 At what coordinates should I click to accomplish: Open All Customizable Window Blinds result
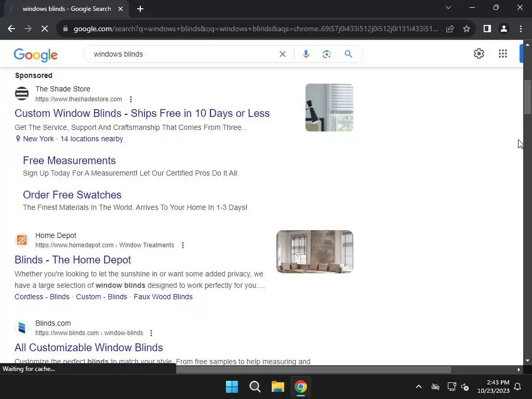point(88,348)
